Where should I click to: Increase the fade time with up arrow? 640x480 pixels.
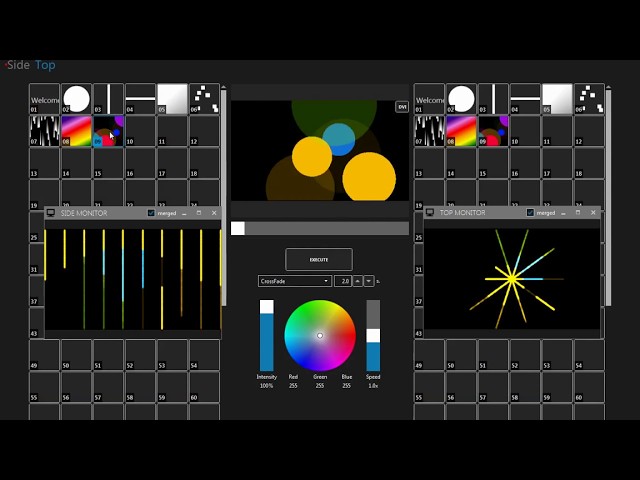(x=358, y=281)
